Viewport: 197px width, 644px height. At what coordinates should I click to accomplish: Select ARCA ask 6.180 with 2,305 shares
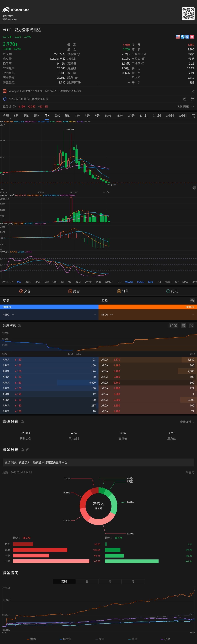pyautogui.click(x=148, y=371)
